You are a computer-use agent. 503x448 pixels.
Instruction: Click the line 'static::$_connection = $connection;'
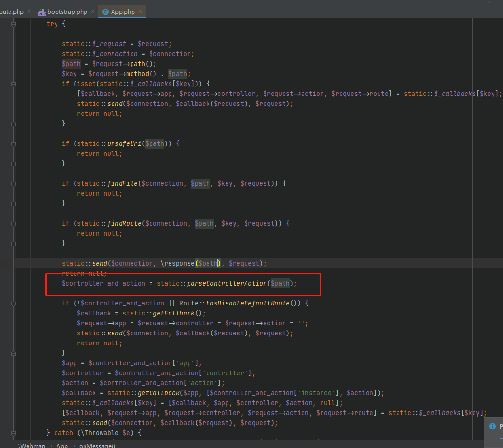point(128,54)
